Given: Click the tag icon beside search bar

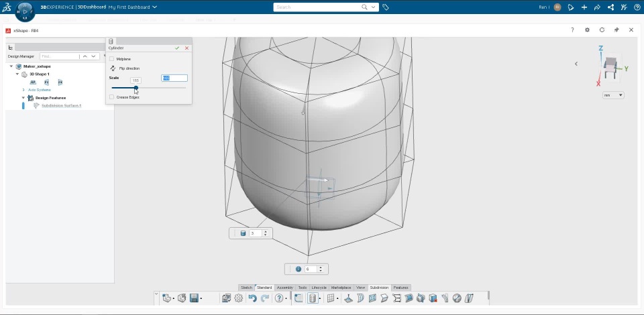Looking at the screenshot, I should tap(386, 7).
